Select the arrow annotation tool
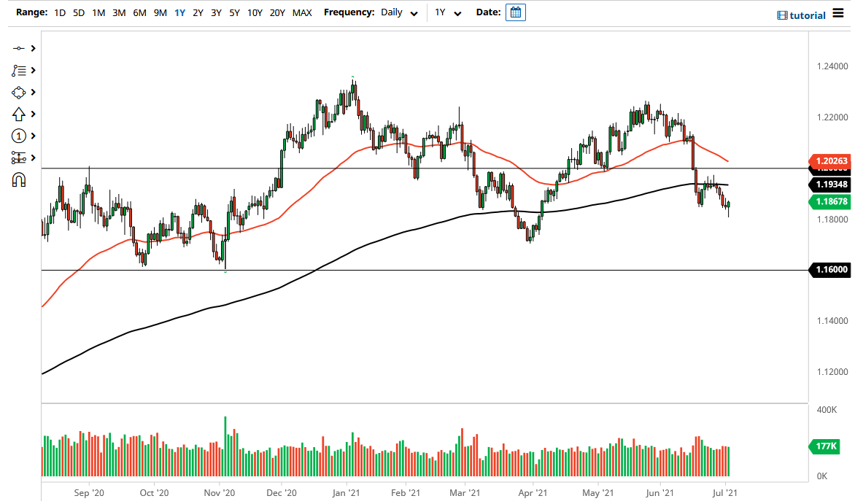 pos(20,114)
